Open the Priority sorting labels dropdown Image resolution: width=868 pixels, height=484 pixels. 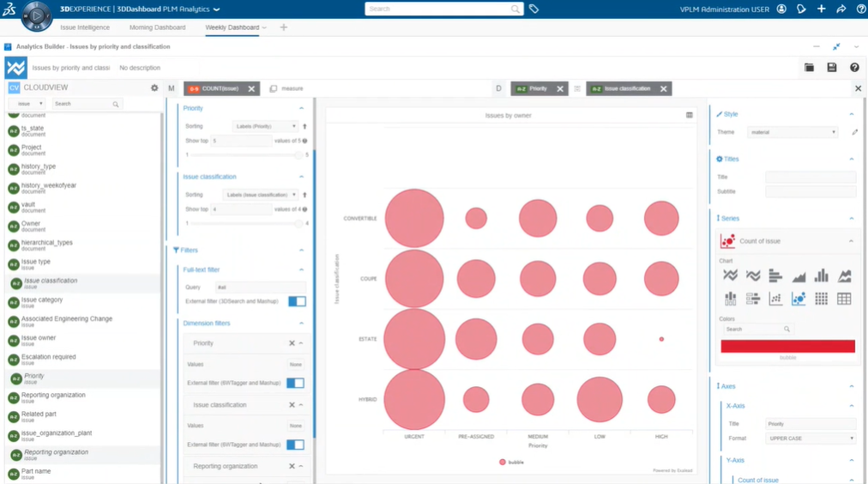point(264,126)
